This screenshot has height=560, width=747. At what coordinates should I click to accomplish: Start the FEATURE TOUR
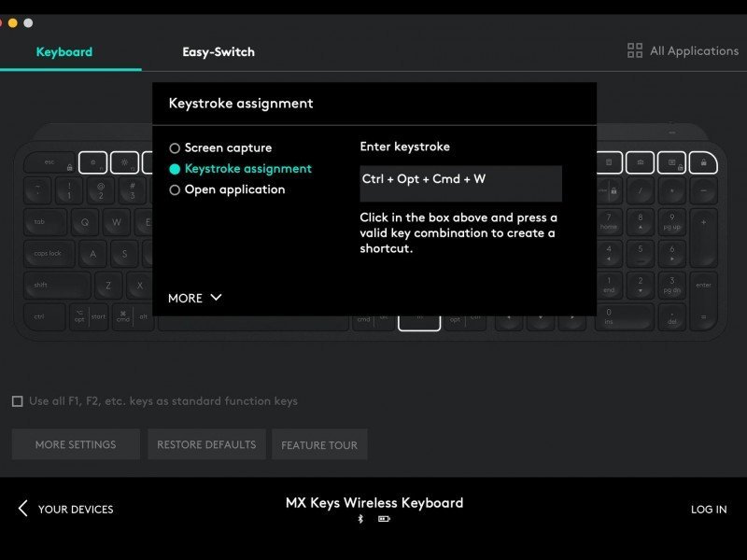pyautogui.click(x=319, y=445)
